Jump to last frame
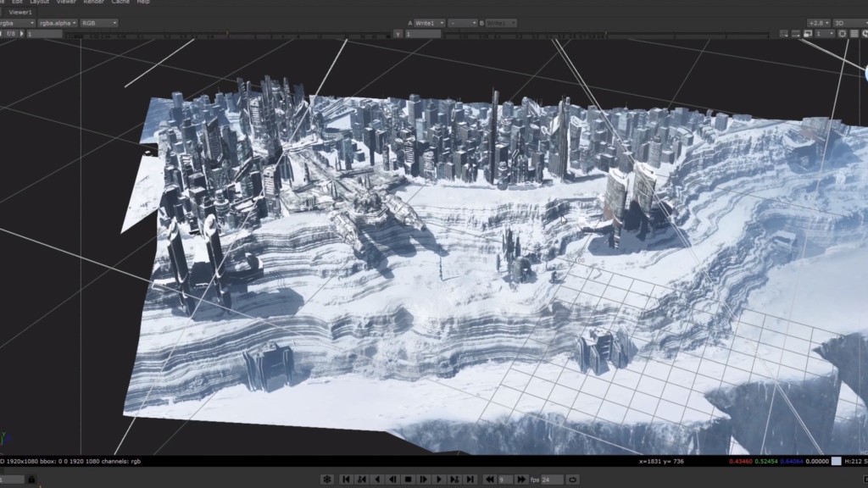 coord(470,480)
